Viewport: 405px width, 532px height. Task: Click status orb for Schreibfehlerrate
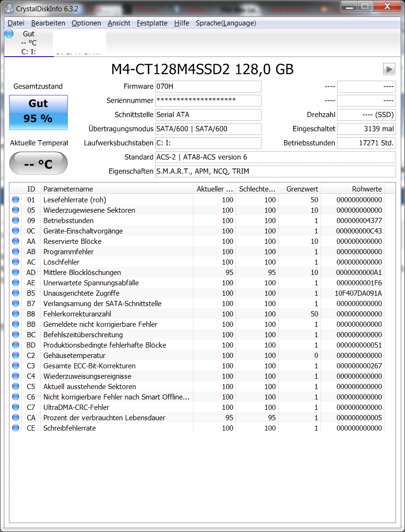(15, 428)
